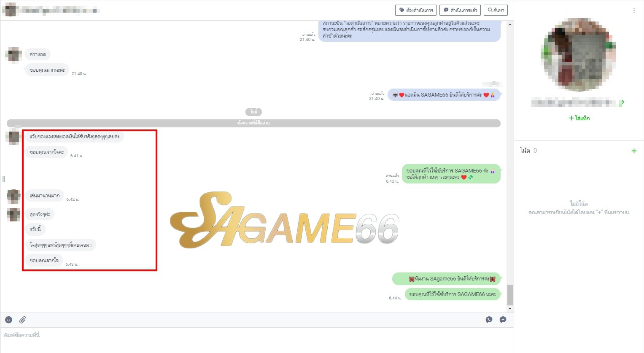Viewport: 644px width, 353px height.
Task: Click the chat scrollbar thumb
Action: pos(510,294)
